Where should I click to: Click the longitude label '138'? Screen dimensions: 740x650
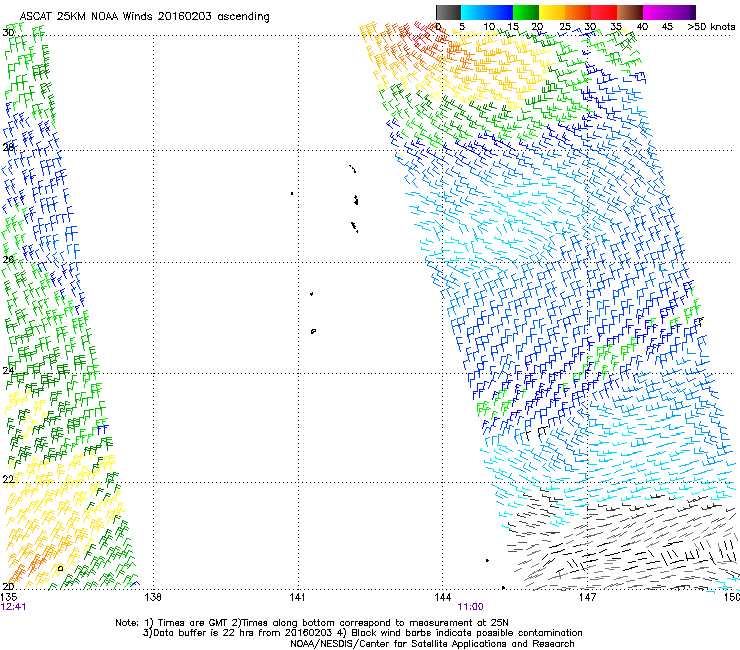[153, 597]
